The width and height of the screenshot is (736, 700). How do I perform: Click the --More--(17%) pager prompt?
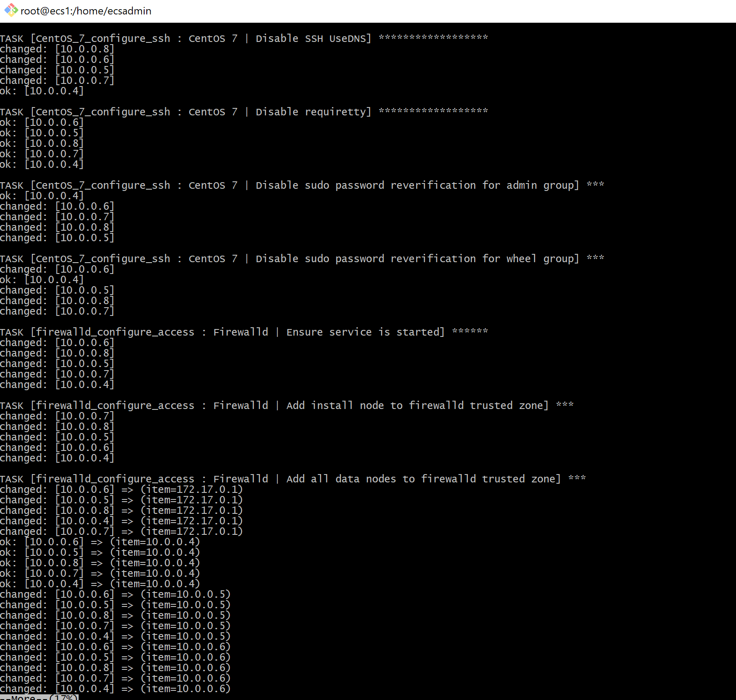[39, 697]
